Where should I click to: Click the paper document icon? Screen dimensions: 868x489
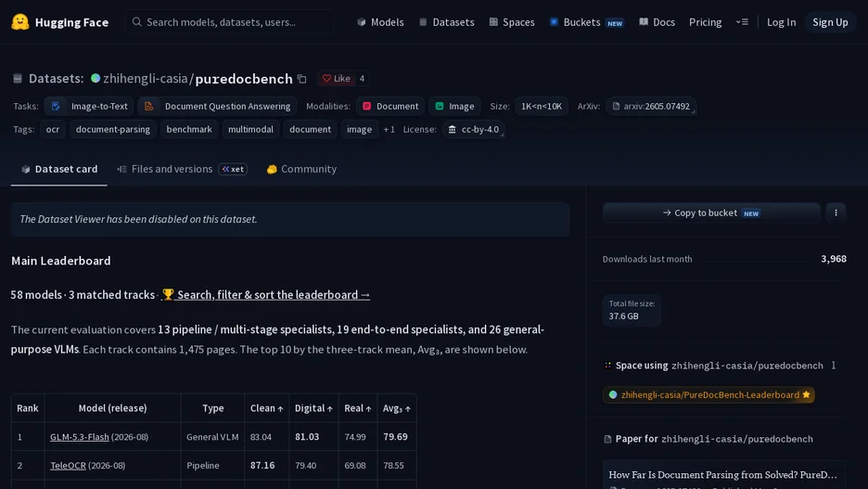pyautogui.click(x=607, y=439)
